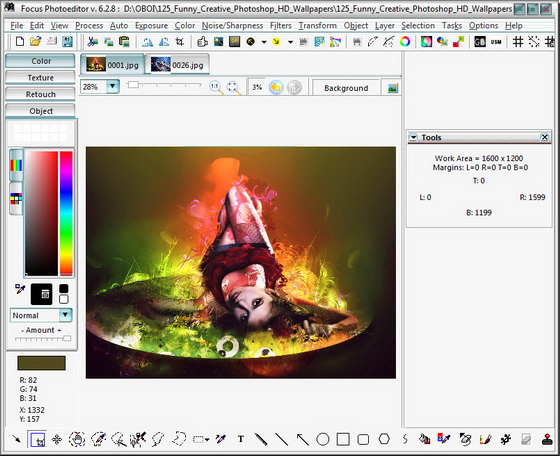Click the Open file folder icon
Image resolution: width=560 pixels, height=456 pixels.
point(35,42)
